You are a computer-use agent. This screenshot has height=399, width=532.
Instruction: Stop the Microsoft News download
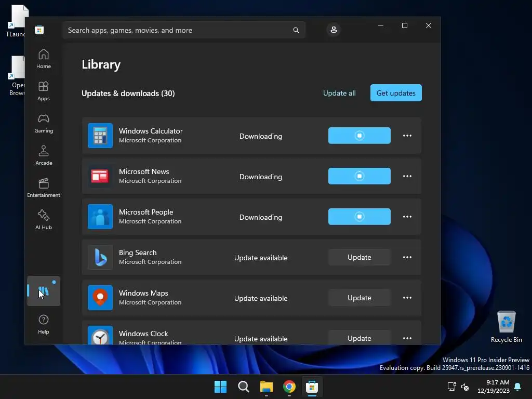pyautogui.click(x=360, y=176)
